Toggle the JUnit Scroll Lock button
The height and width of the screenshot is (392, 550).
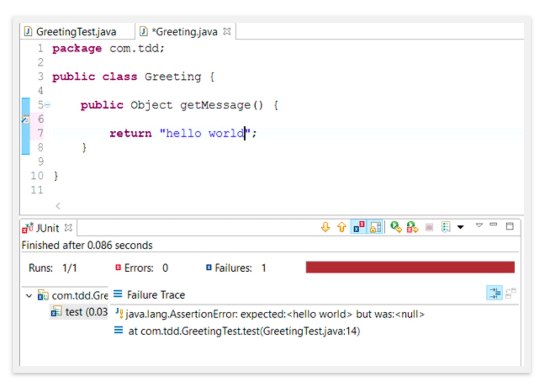[375, 227]
